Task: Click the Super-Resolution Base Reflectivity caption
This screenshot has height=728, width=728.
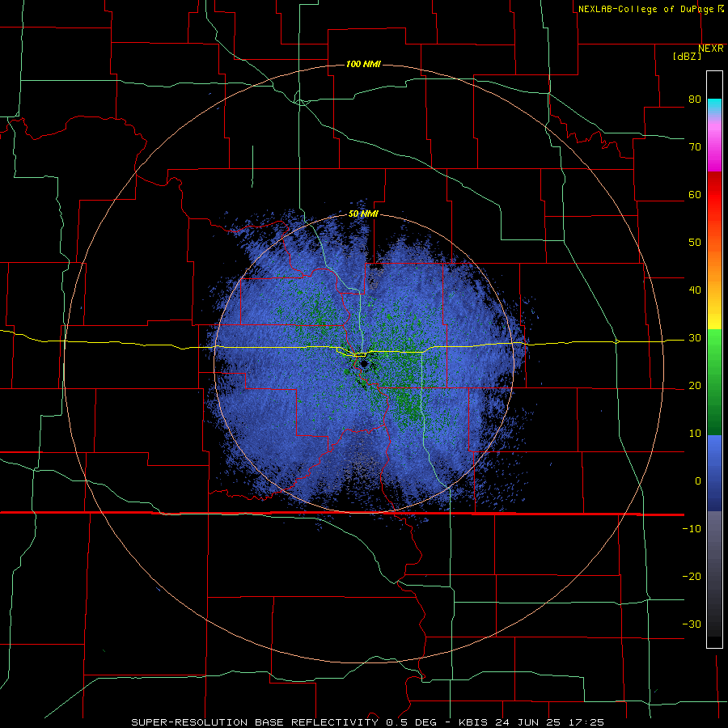Action: (368, 722)
